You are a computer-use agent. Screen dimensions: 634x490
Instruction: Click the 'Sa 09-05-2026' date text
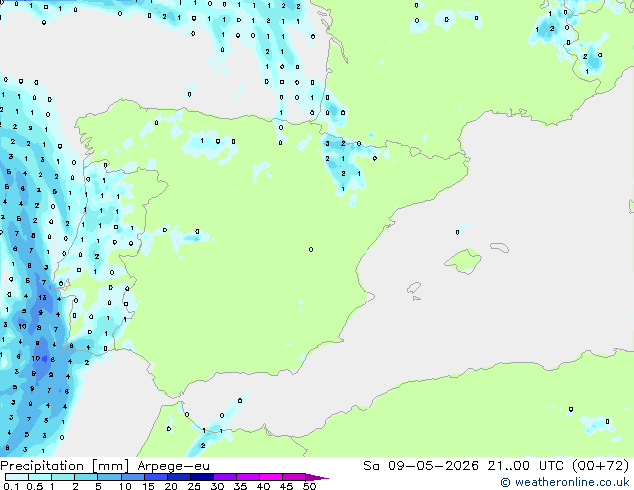(421, 466)
